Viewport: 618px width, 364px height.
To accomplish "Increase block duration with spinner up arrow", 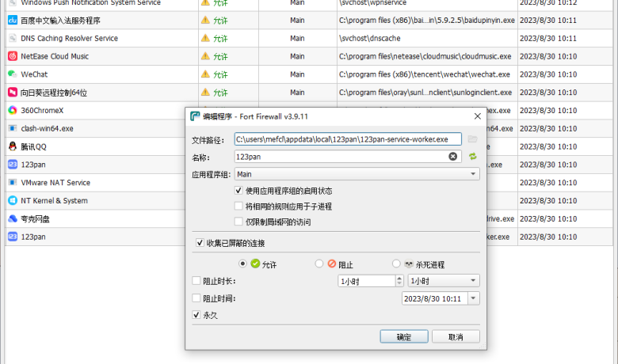I will pyautogui.click(x=399, y=278).
